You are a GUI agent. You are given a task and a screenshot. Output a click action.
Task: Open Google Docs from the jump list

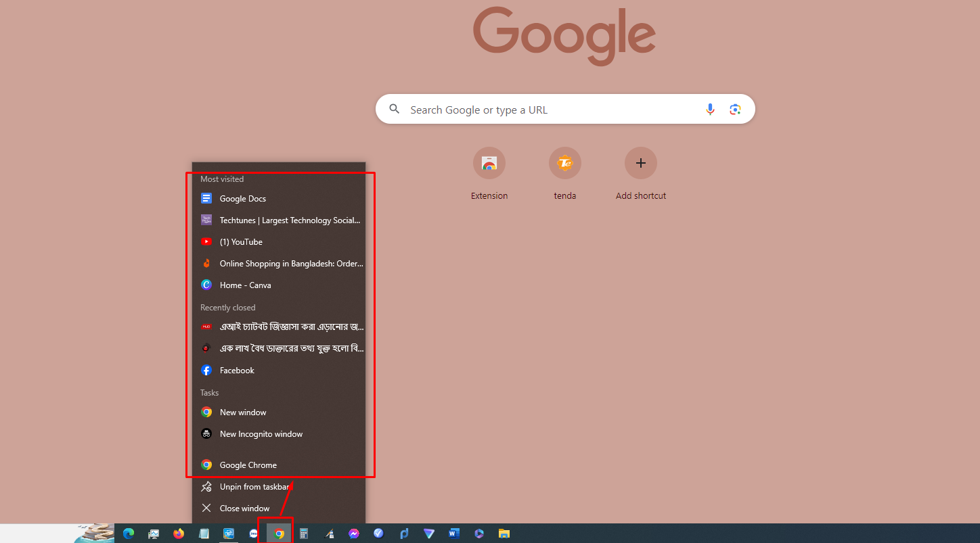279,199
